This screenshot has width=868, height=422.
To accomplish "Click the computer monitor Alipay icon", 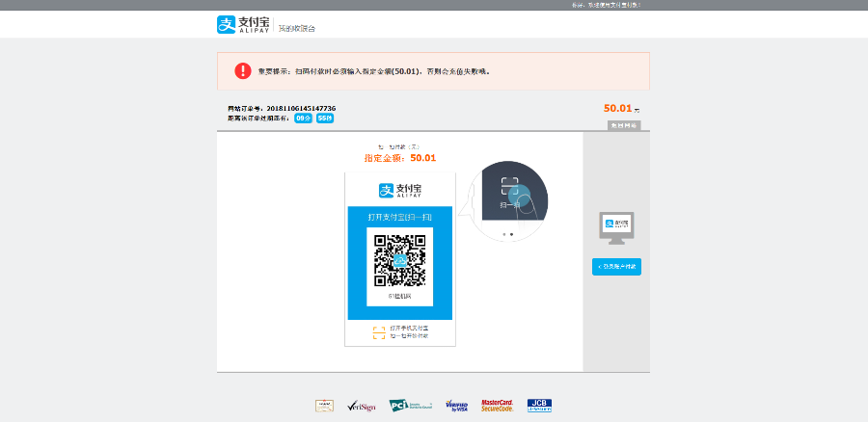I will tap(616, 228).
